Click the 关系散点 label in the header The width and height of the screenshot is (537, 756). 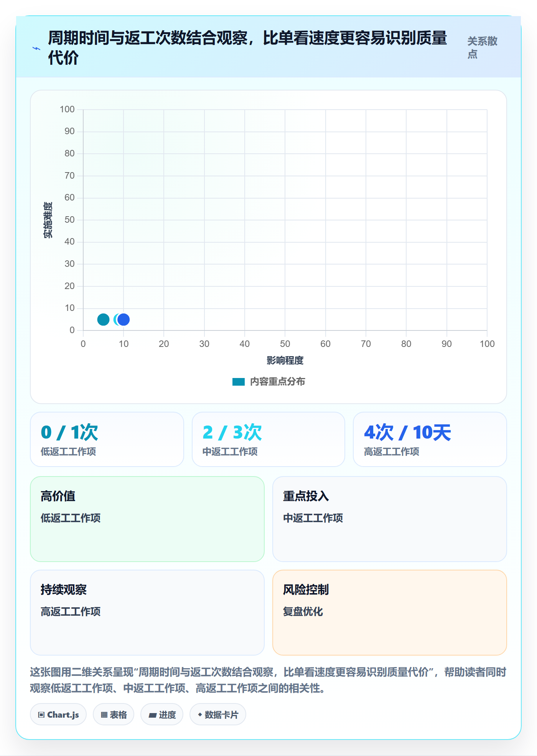point(482,48)
